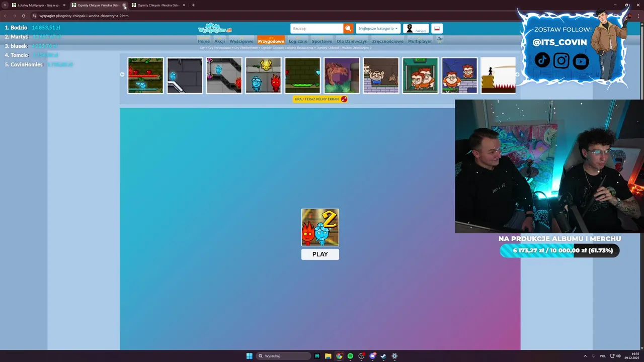Open the Dla Dziewczyn category
The height and width of the screenshot is (362, 644).
(x=352, y=41)
